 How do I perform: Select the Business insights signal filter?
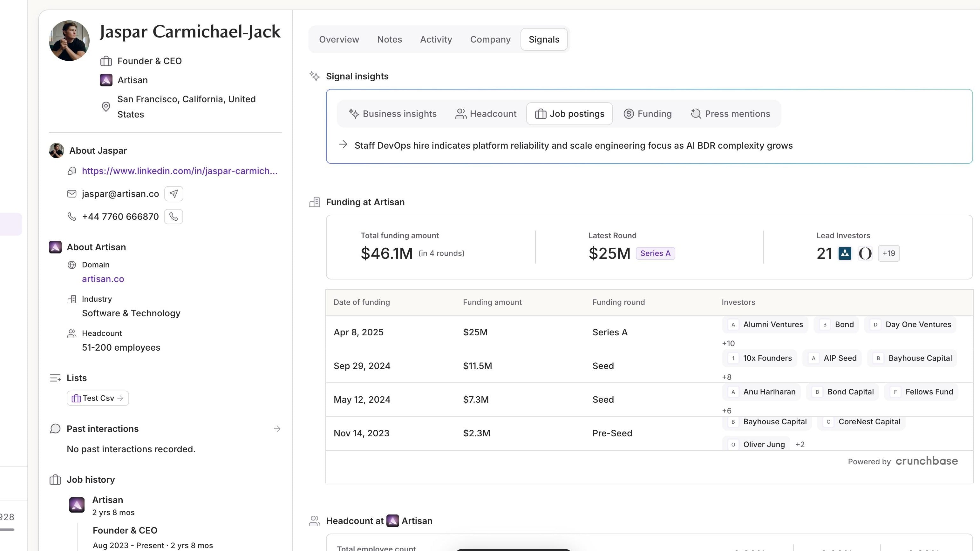(x=393, y=114)
